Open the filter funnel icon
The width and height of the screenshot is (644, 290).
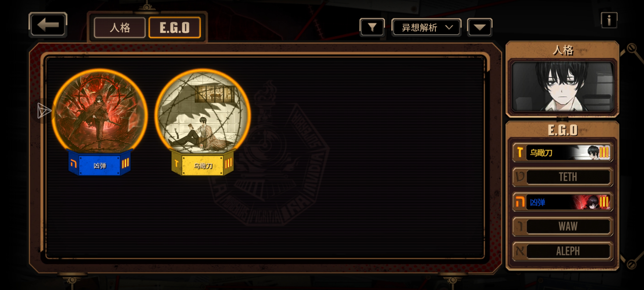372,27
